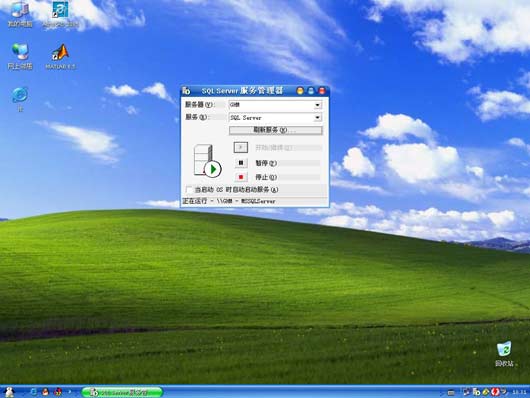Enable auto-start service when OS starts checkbox
530x398 pixels.
189,190
